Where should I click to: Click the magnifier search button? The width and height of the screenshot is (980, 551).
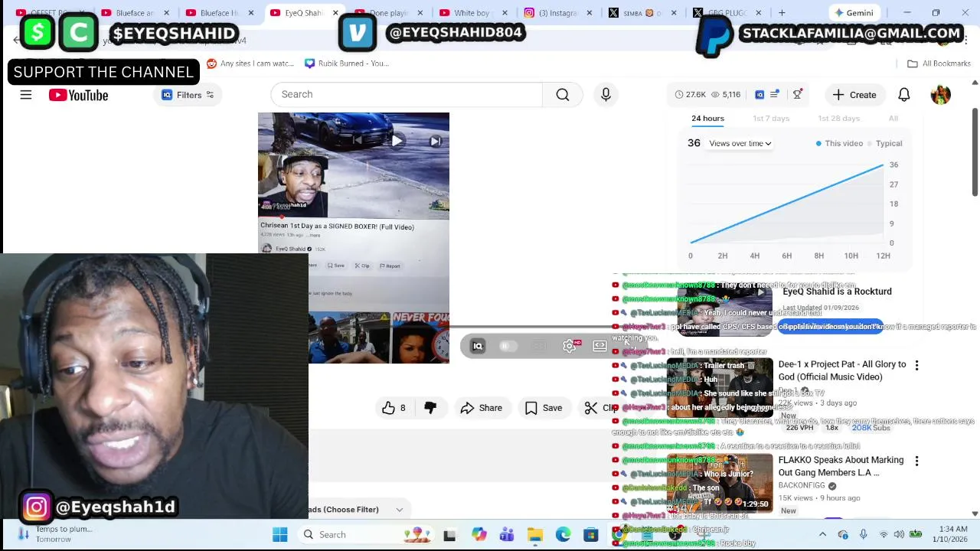point(563,94)
